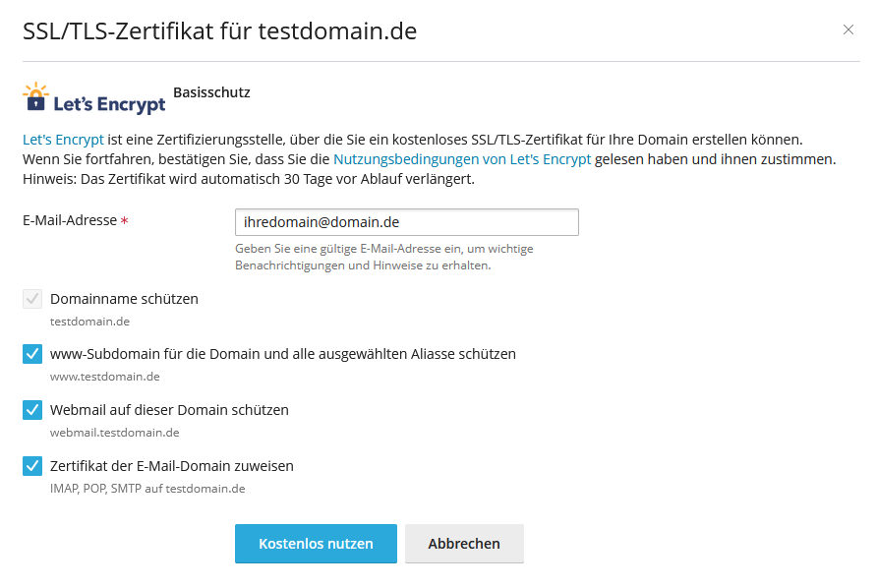This screenshot has height=588, width=877.
Task: Click the dialog title SSL/TLS-Zertifikat
Action: pos(220,31)
